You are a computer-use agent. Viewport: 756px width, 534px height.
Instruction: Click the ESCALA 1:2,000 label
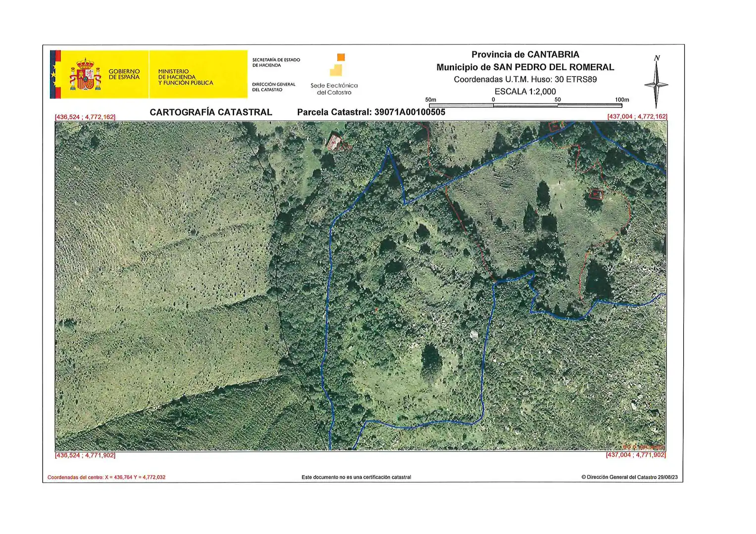[x=525, y=91]
